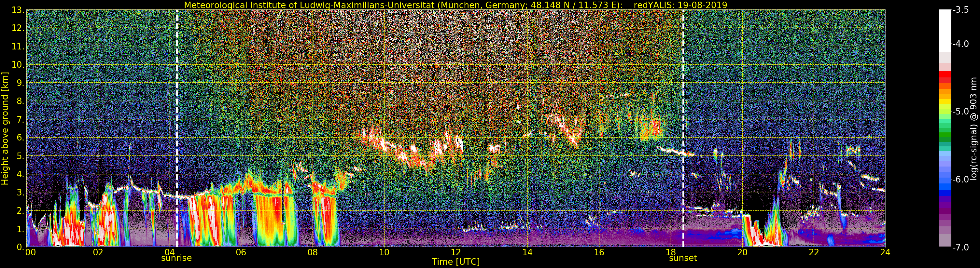Click height axis tick '13.'
Image resolution: width=980 pixels, height=268 pixels.
[x=18, y=10]
